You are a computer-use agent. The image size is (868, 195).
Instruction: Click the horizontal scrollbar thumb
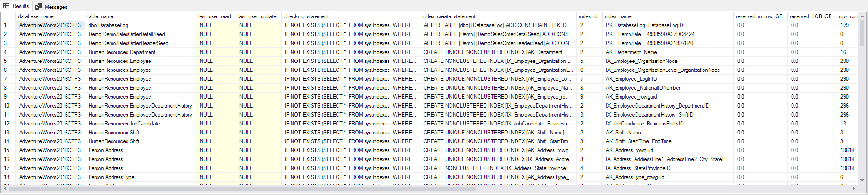pos(242,188)
